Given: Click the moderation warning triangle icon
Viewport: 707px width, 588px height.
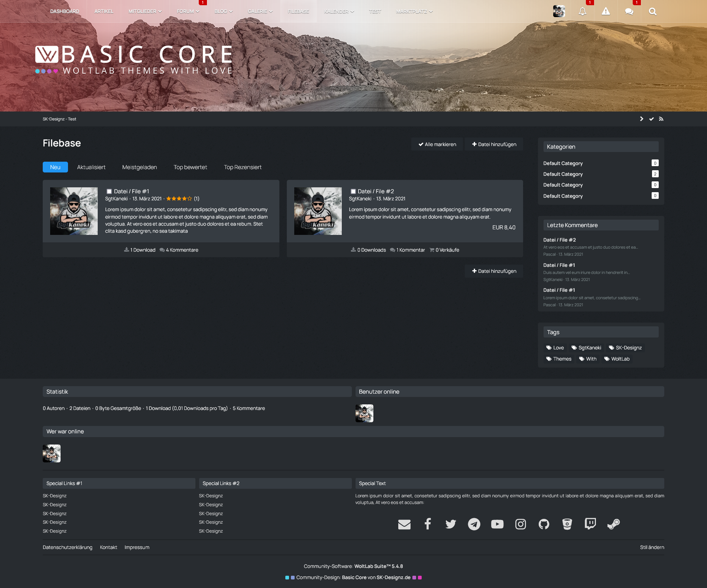Looking at the screenshot, I should tap(606, 12).
